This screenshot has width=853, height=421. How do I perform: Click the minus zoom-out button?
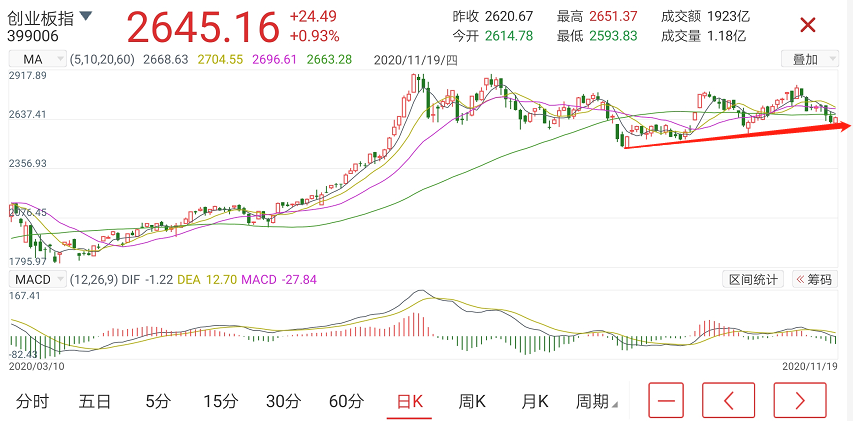pyautogui.click(x=666, y=401)
